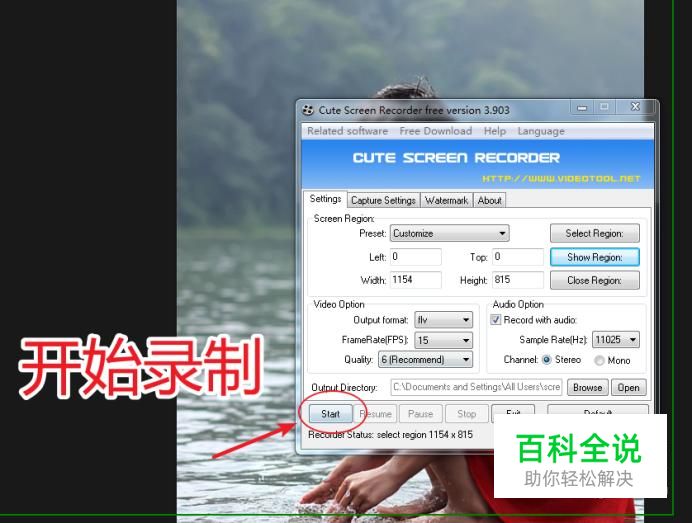Open the Free Download menu

436,131
